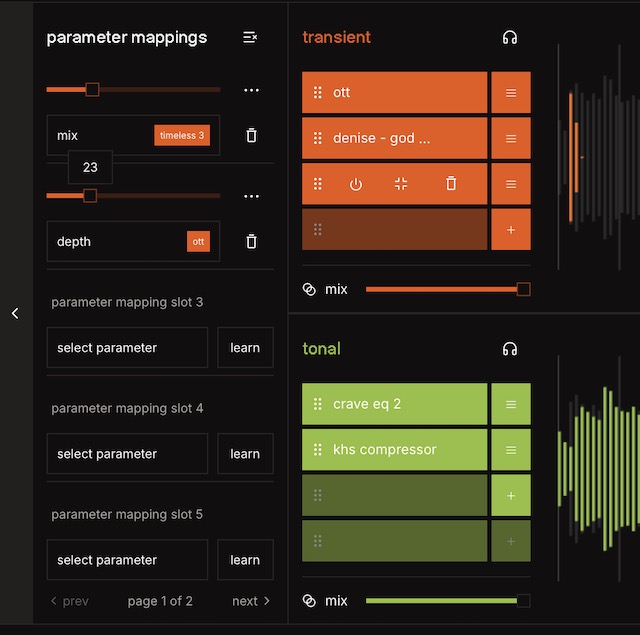Click the transient mix slider track
The image size is (640, 635).
pyautogui.click(x=440, y=289)
